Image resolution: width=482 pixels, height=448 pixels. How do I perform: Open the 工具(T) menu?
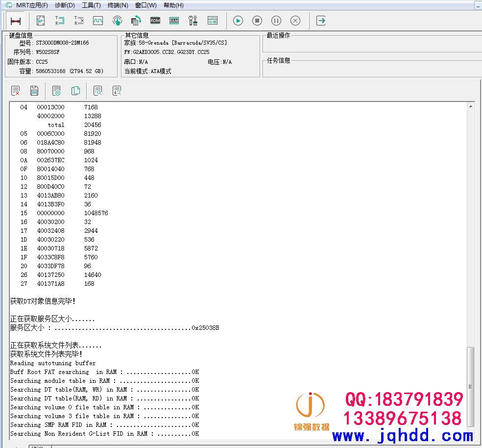(x=91, y=5)
